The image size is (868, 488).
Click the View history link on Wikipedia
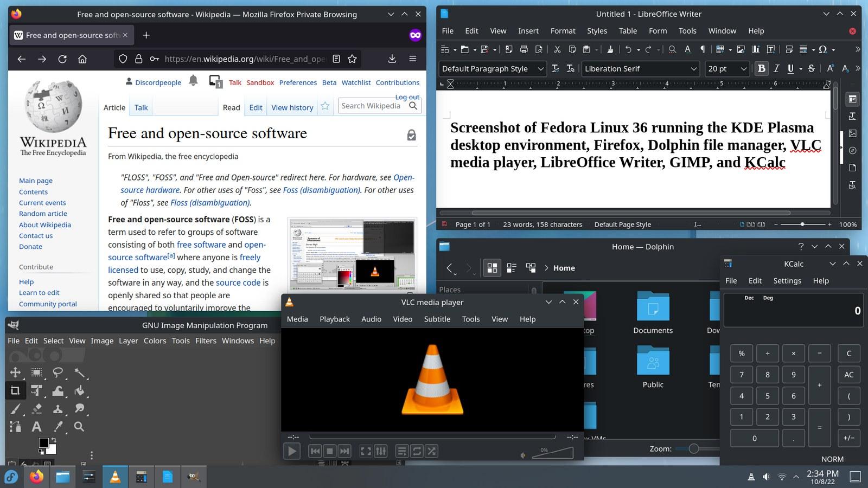coord(292,107)
